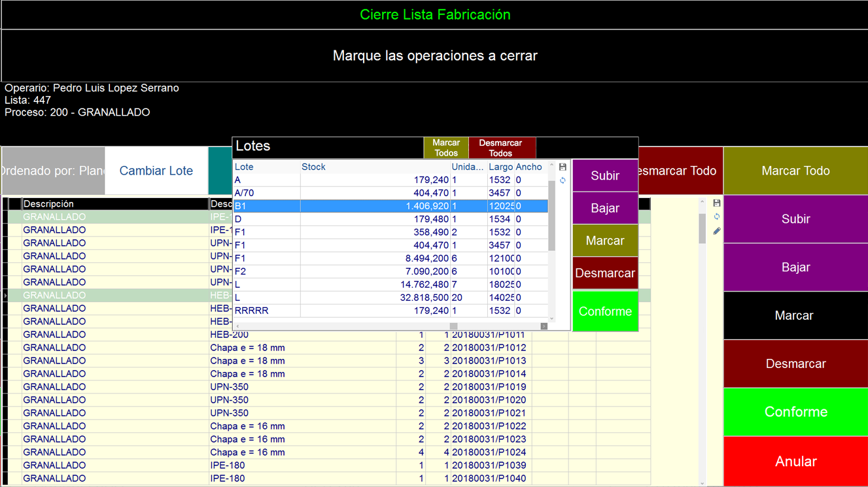Refresh the main operations list using its icon
Viewport: 868px width, 487px height.
click(x=717, y=216)
